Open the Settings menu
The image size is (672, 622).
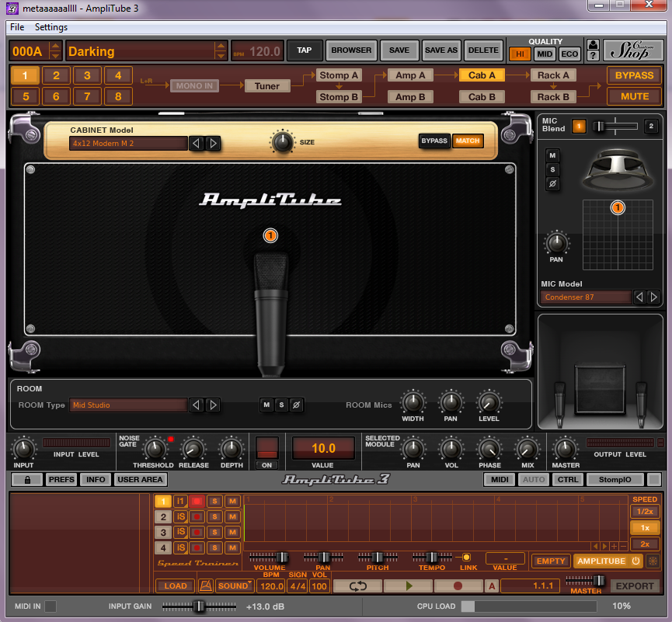pyautogui.click(x=51, y=27)
